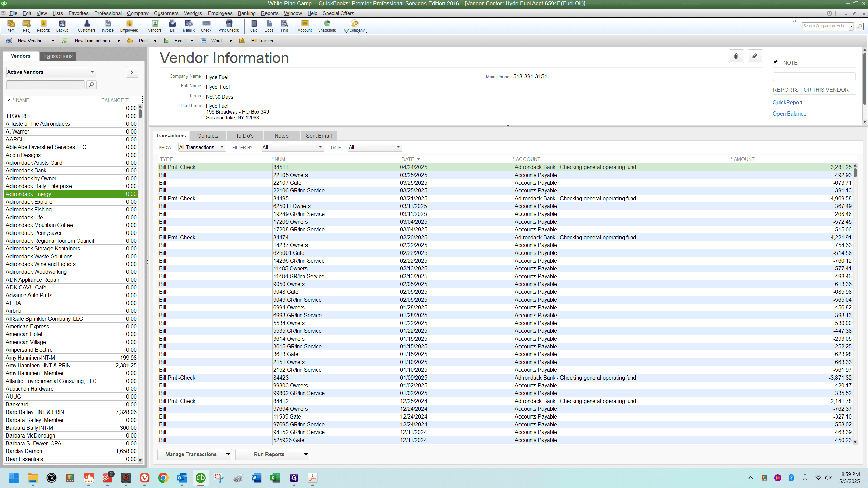Image resolution: width=868 pixels, height=488 pixels.
Task: Expand the New Vendor dropdown arrow
Action: 53,41
